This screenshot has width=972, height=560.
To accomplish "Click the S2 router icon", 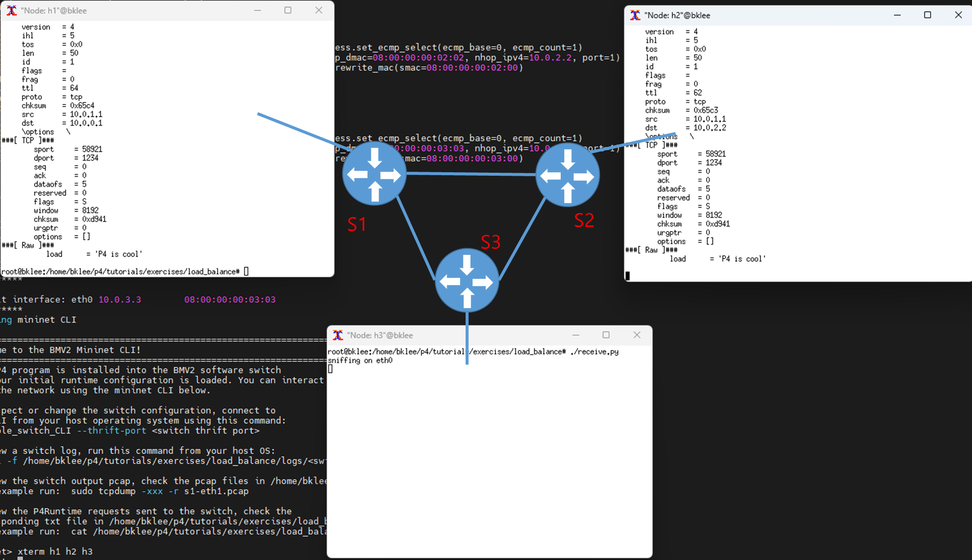I will click(x=567, y=175).
